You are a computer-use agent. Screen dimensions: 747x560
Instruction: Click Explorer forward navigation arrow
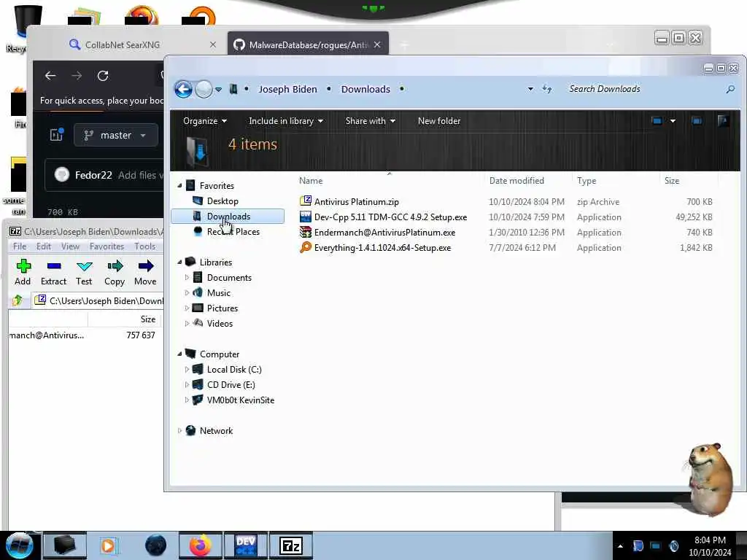204,89
